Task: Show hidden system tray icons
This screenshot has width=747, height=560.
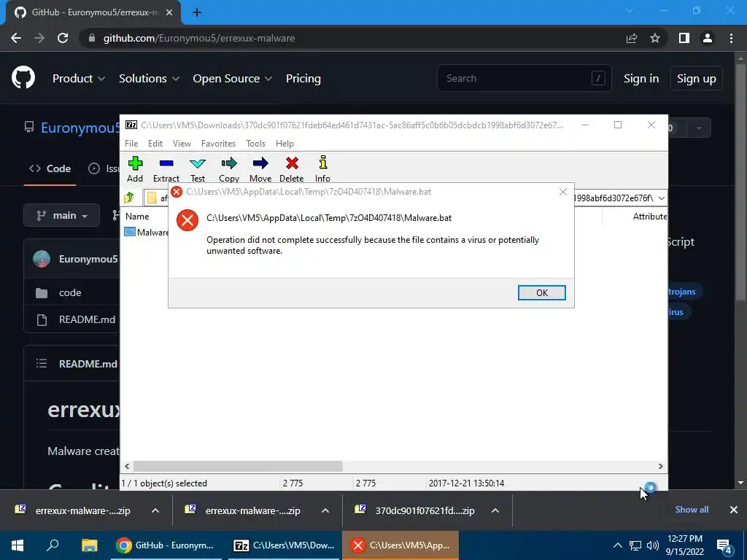Action: pyautogui.click(x=617, y=545)
